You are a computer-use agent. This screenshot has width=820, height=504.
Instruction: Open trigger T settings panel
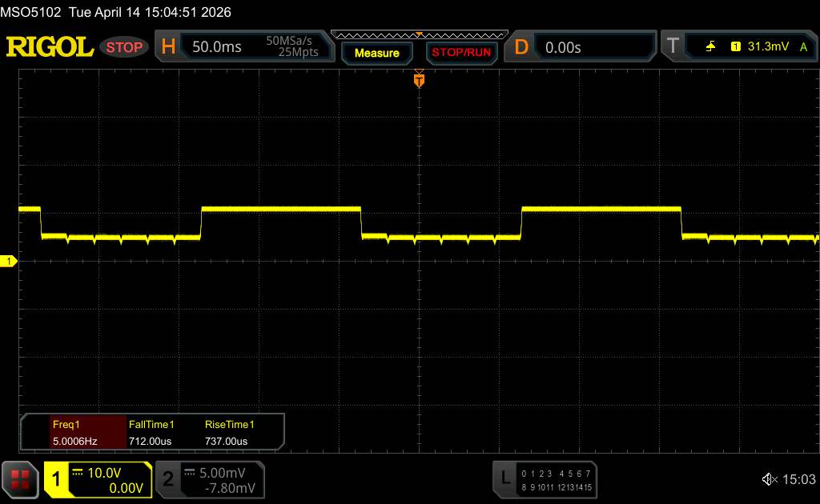673,47
